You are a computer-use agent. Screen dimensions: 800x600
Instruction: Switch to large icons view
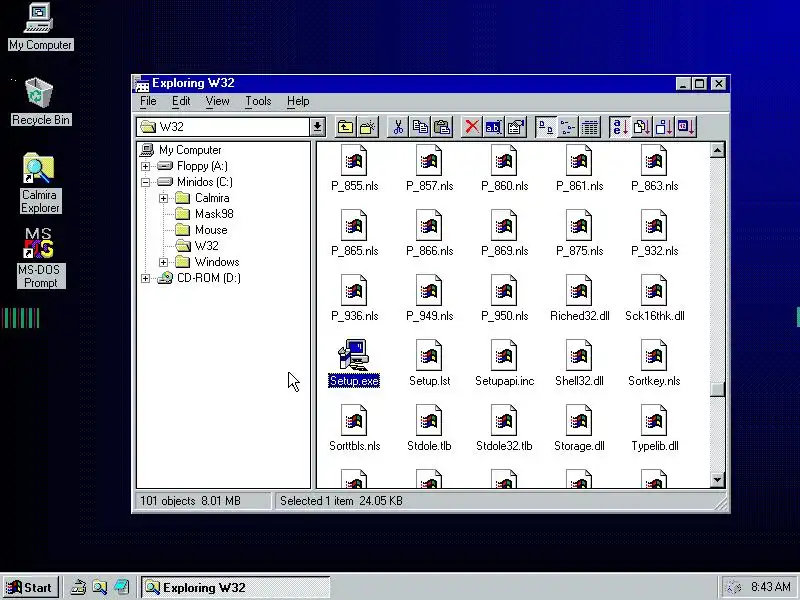546,127
